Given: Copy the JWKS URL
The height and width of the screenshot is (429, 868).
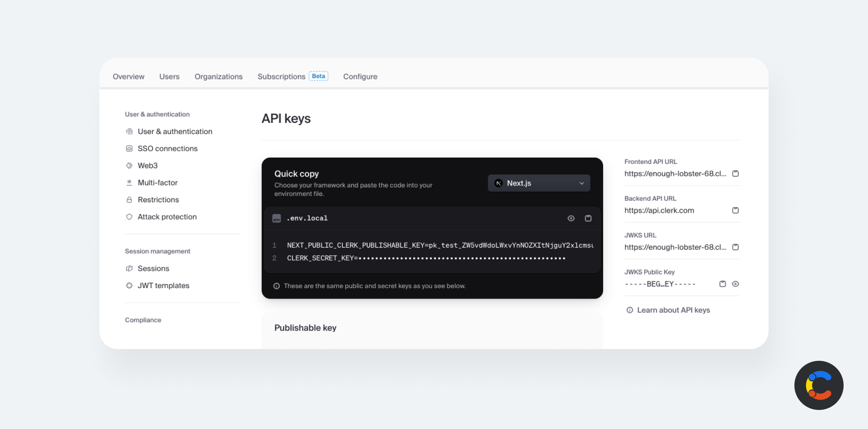Looking at the screenshot, I should click(x=735, y=247).
